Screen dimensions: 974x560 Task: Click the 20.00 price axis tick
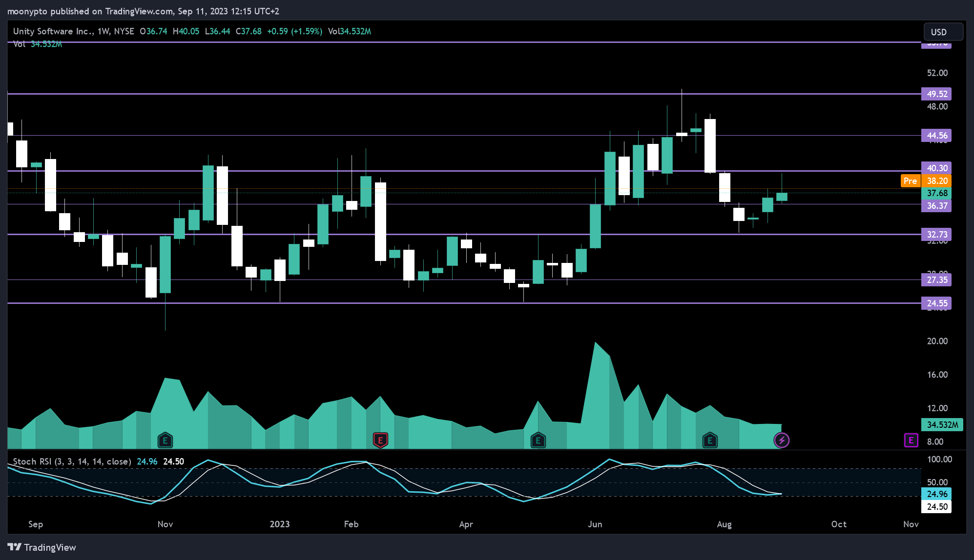point(937,341)
